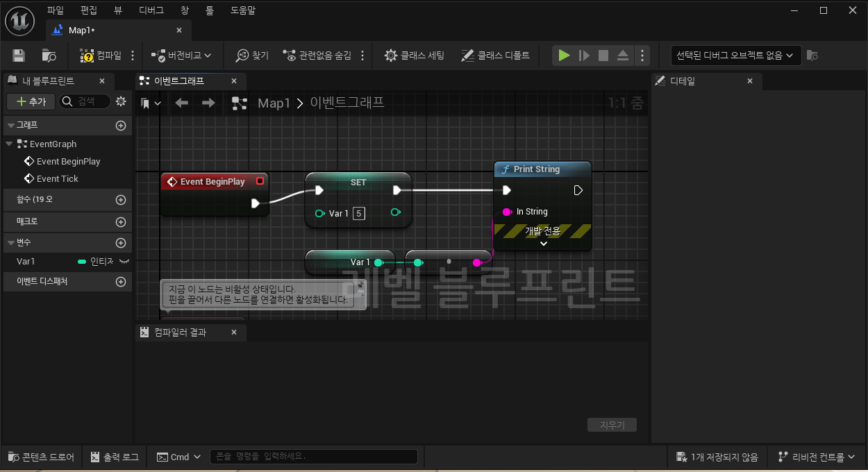
Task: Add new graph with plus icon
Action: tap(121, 126)
